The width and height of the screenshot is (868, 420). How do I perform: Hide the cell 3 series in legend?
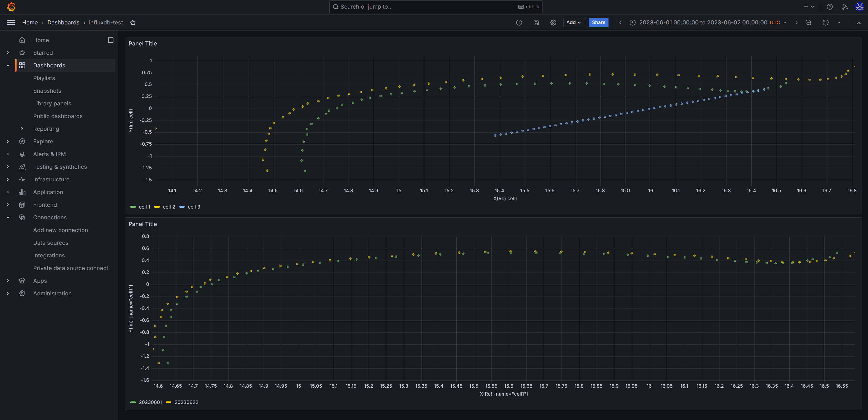[x=194, y=207]
